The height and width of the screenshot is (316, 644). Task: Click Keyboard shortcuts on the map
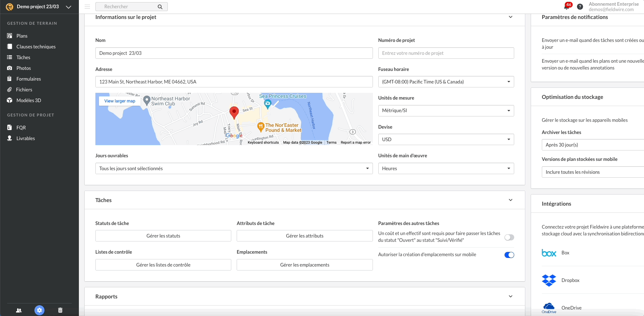click(263, 143)
